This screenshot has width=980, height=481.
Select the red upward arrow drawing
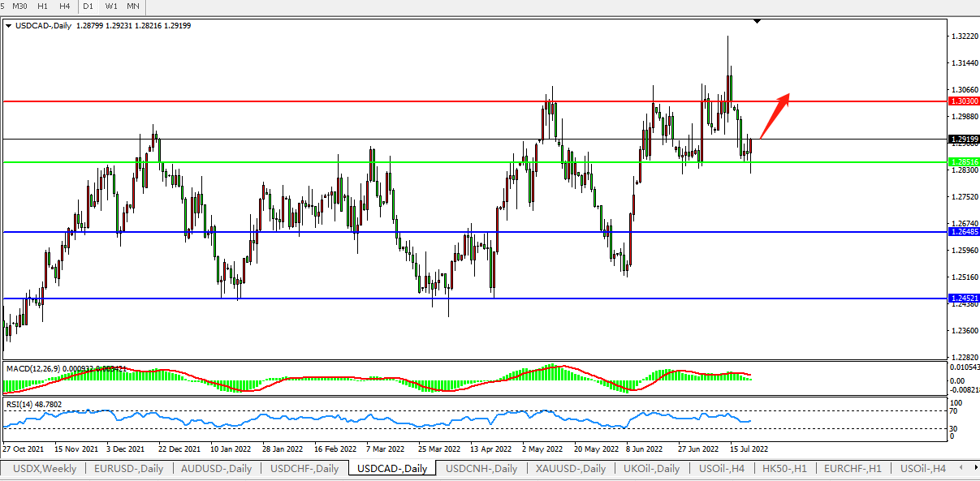775,116
